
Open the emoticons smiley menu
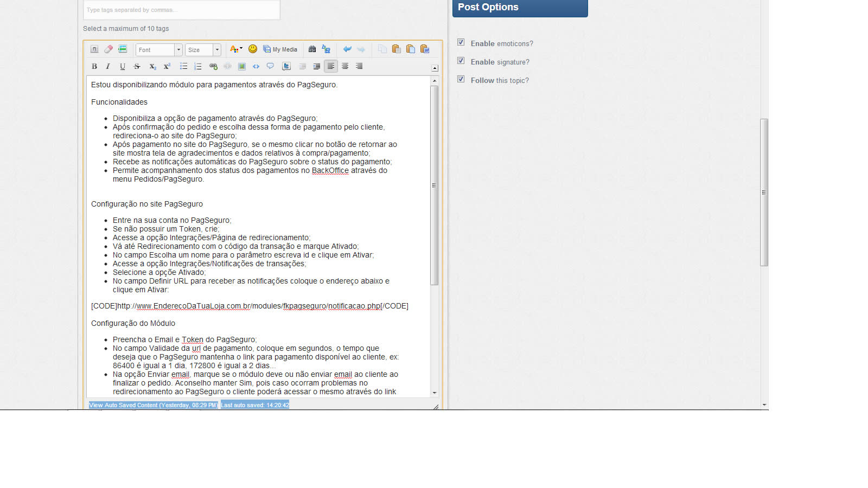pos(253,49)
